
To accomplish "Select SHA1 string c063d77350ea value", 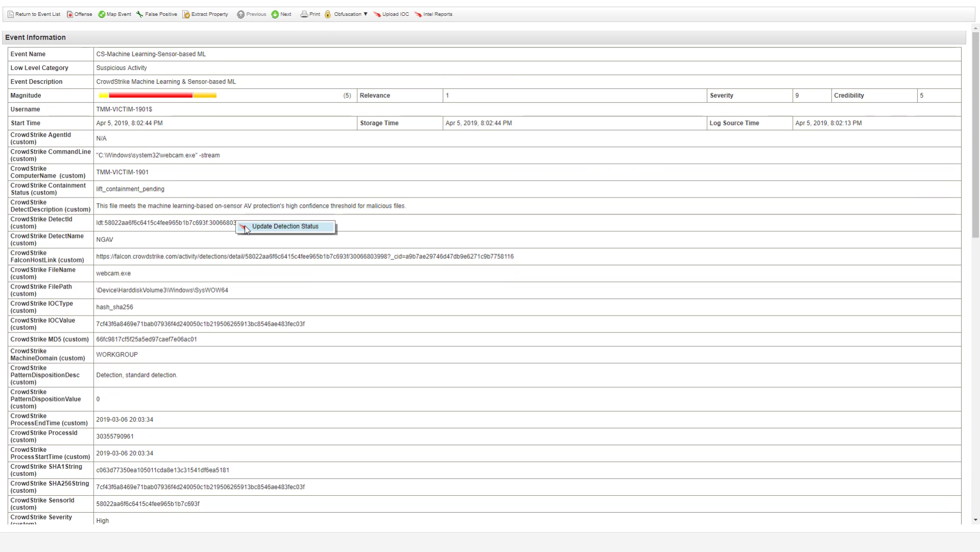I will [x=162, y=470].
